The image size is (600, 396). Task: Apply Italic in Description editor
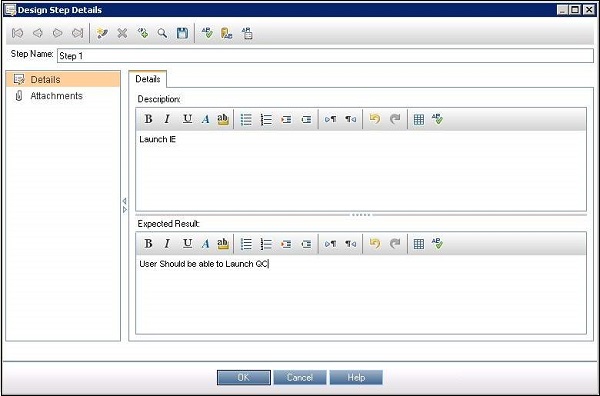click(x=167, y=119)
